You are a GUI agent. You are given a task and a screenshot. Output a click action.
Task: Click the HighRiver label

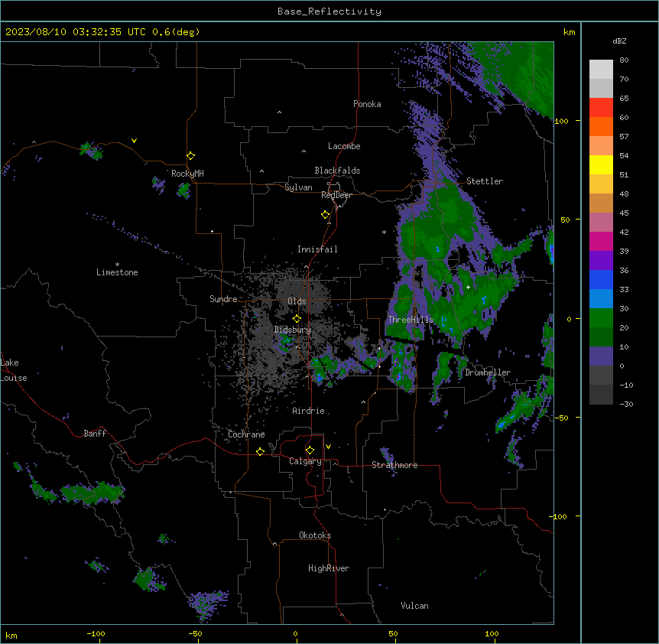[x=329, y=568]
